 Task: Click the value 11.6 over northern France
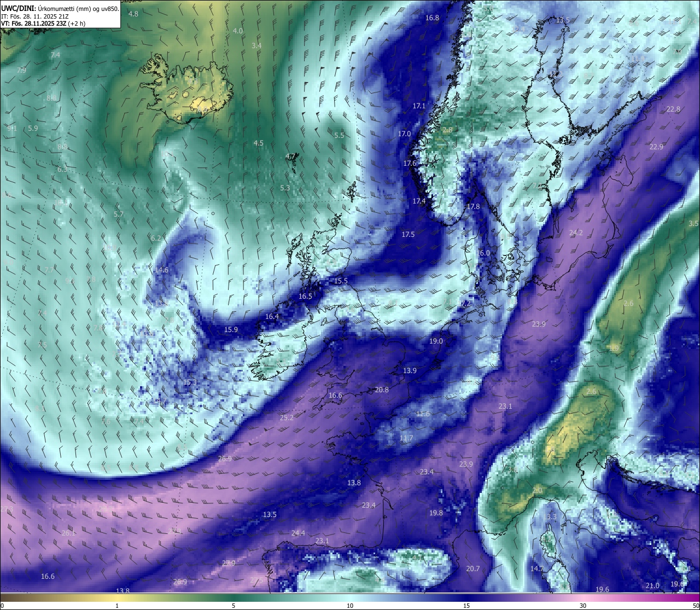[x=423, y=414]
